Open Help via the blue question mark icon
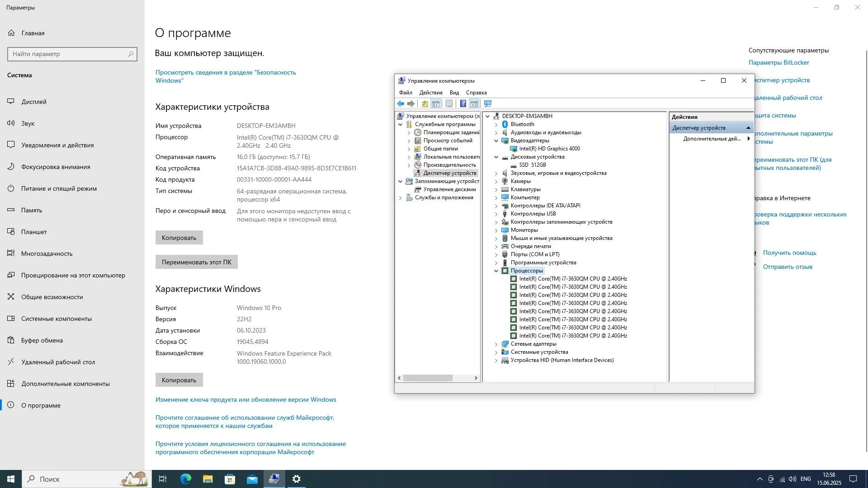This screenshot has width=868, height=488. [x=463, y=104]
